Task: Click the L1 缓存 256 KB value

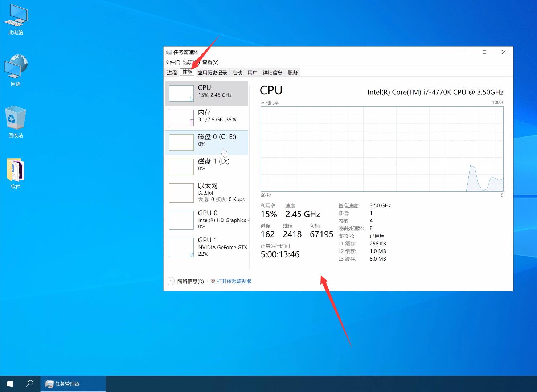Action: [378, 244]
